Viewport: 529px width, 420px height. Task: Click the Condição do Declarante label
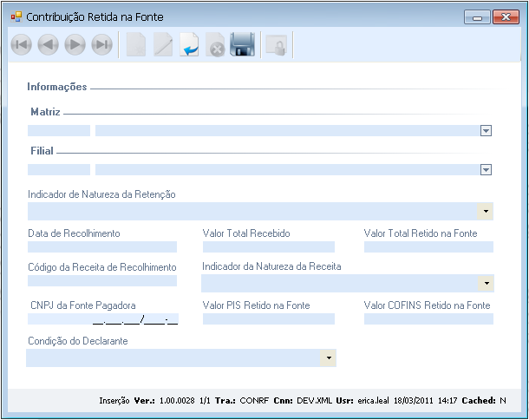[x=78, y=341]
